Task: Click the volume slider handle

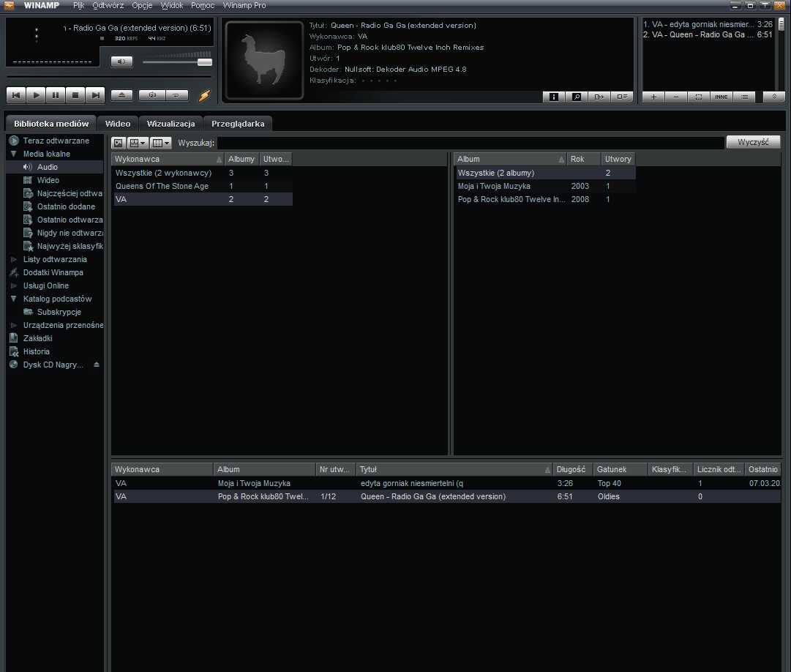Action: pyautogui.click(x=204, y=62)
